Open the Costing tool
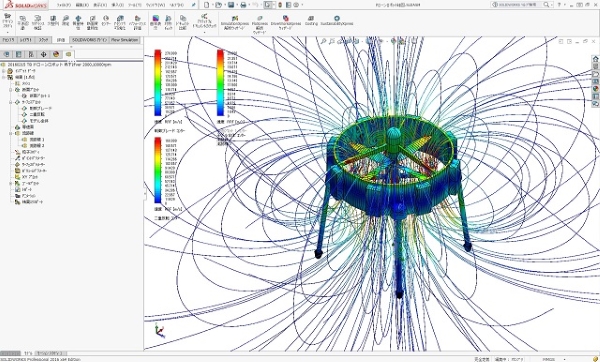The image size is (600, 362). [311, 20]
